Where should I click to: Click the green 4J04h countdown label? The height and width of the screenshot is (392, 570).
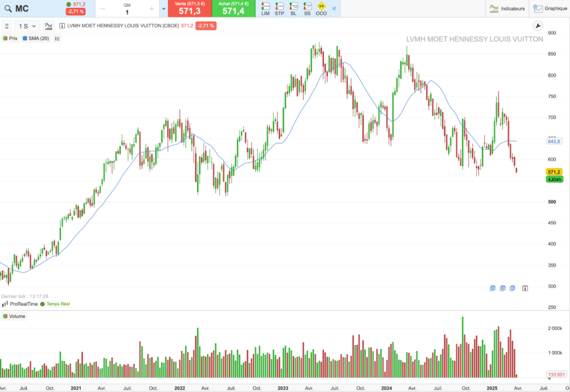coord(554,179)
